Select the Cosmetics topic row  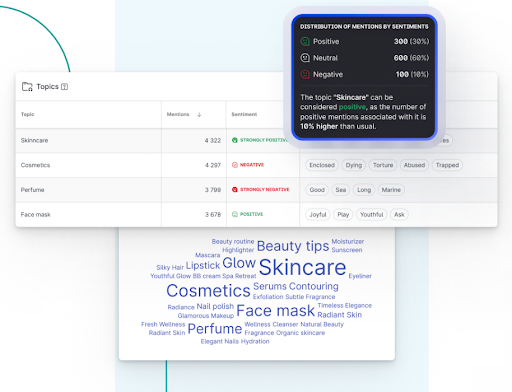256,165
